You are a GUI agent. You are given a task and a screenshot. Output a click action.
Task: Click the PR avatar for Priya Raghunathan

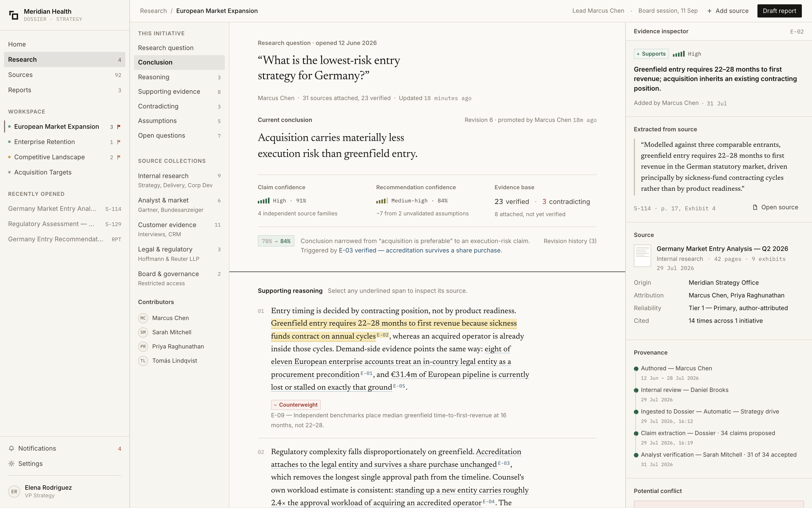(143, 346)
